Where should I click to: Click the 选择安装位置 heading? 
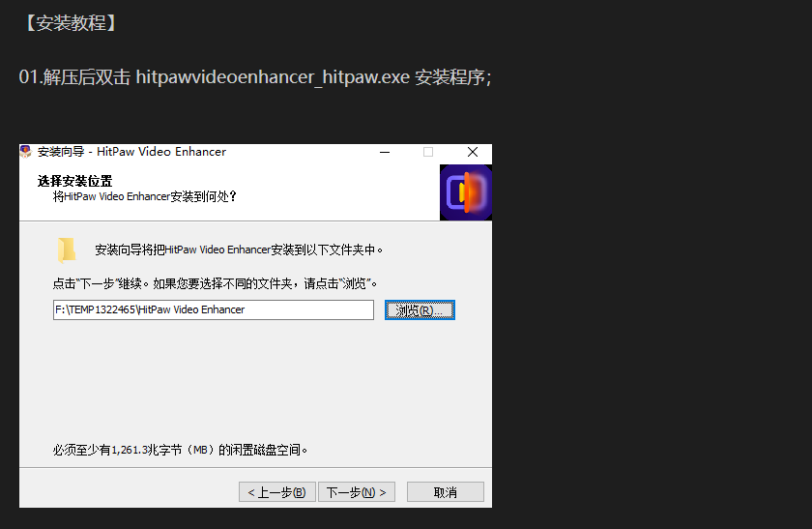tap(75, 182)
